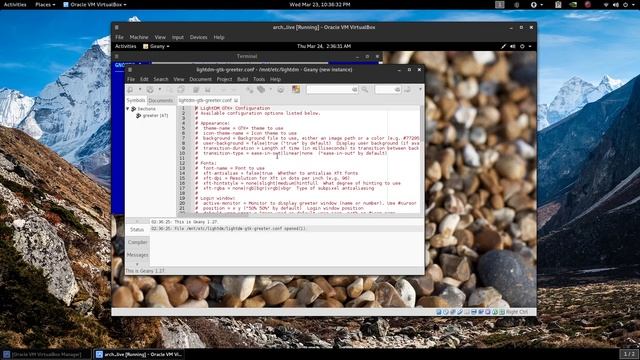Open Geany's Help menu
Screen dimensions: 640x360
(276, 79)
